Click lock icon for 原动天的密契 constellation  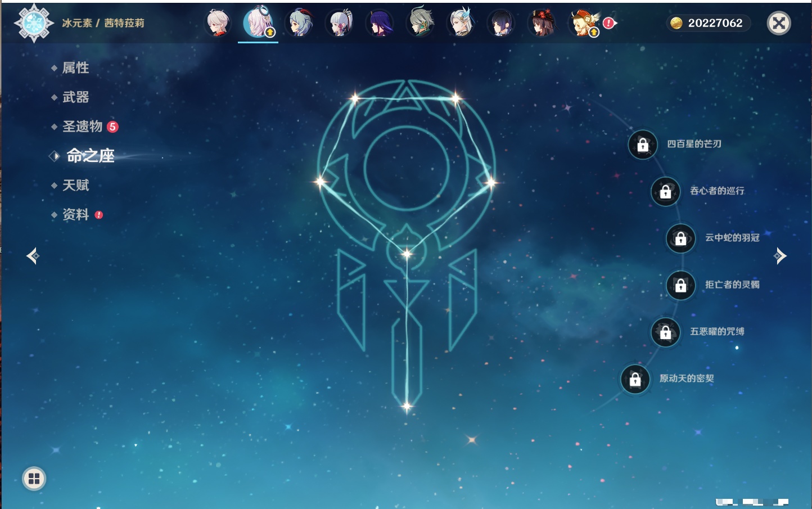click(x=635, y=379)
